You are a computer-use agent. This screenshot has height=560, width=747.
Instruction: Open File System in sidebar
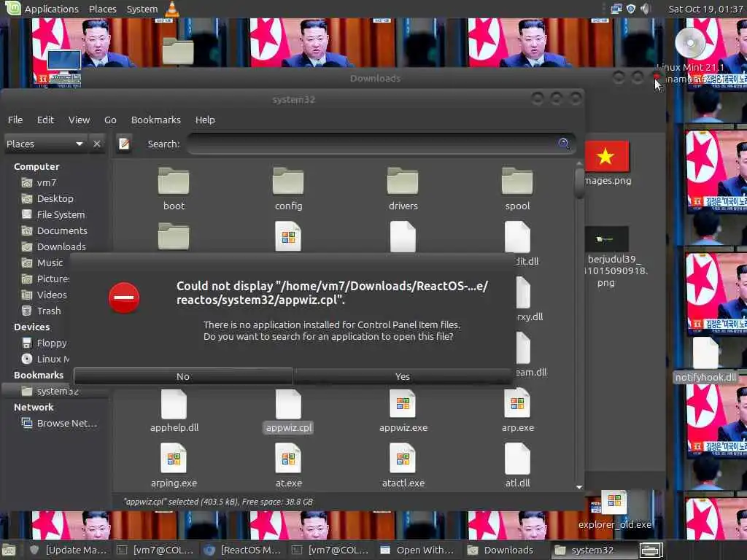[x=53, y=215]
